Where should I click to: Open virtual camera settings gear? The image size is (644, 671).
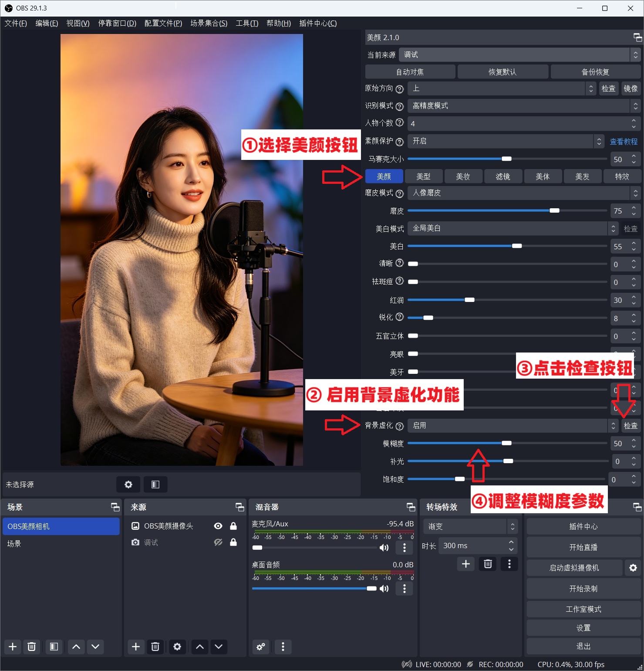(633, 568)
